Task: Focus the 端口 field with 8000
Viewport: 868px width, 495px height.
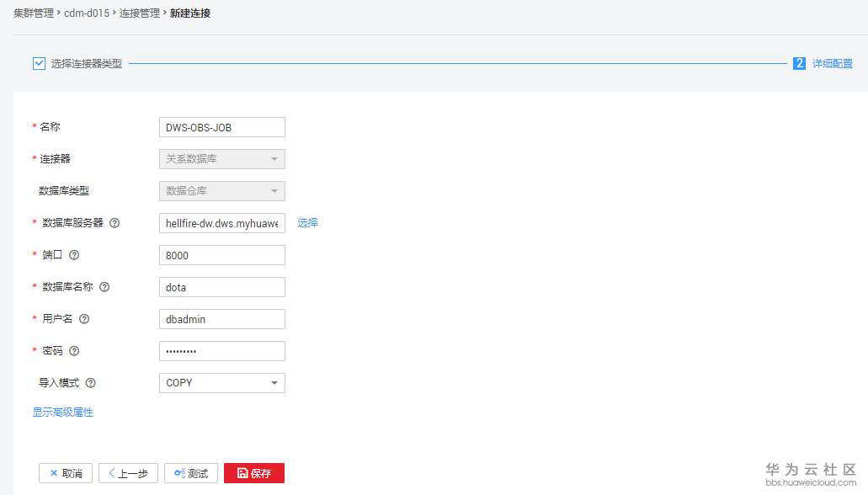Action: pyautogui.click(x=222, y=255)
